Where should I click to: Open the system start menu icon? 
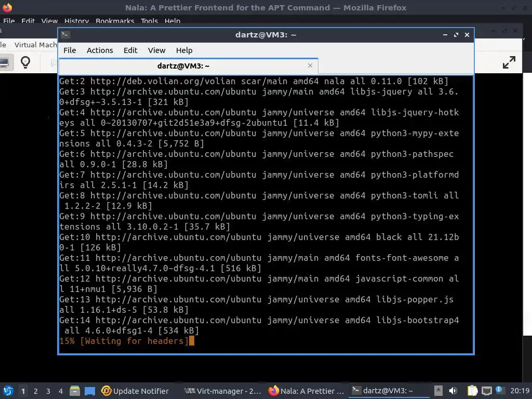[x=8, y=391]
